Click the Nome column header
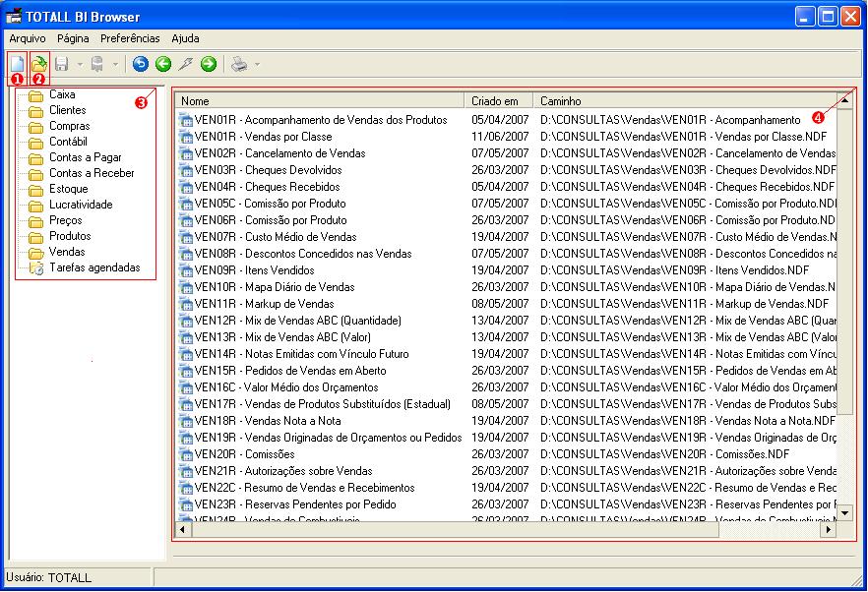 (320, 100)
